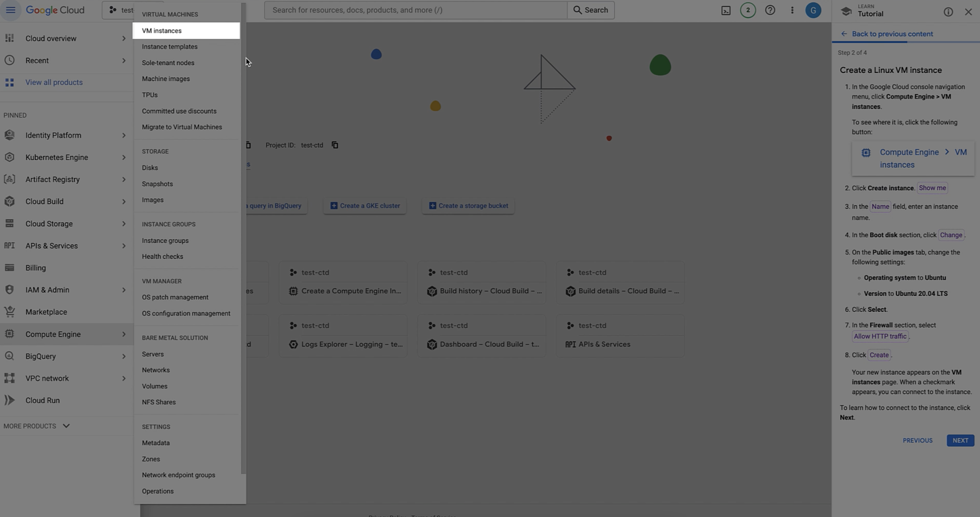This screenshot has height=517, width=980.
Task: Activate Cloud Shell terminal icon
Action: point(726,10)
